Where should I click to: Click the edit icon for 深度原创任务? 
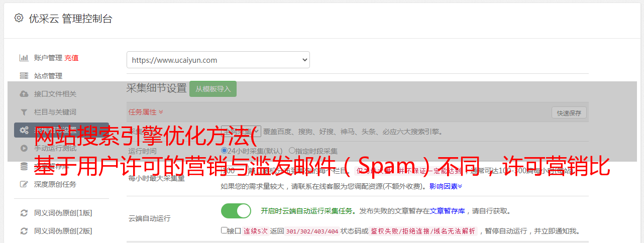[24, 184]
